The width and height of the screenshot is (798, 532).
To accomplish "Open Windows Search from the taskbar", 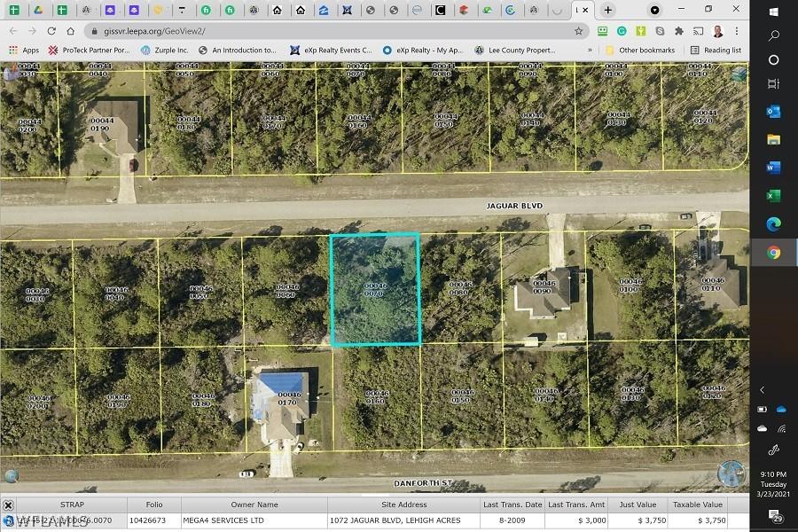I will point(773,35).
